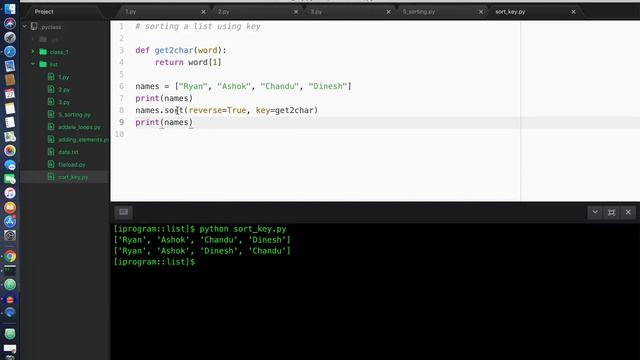Viewport: 640px width, 360px height.
Task: Select sort_key.py in project tree
Action: click(x=73, y=177)
